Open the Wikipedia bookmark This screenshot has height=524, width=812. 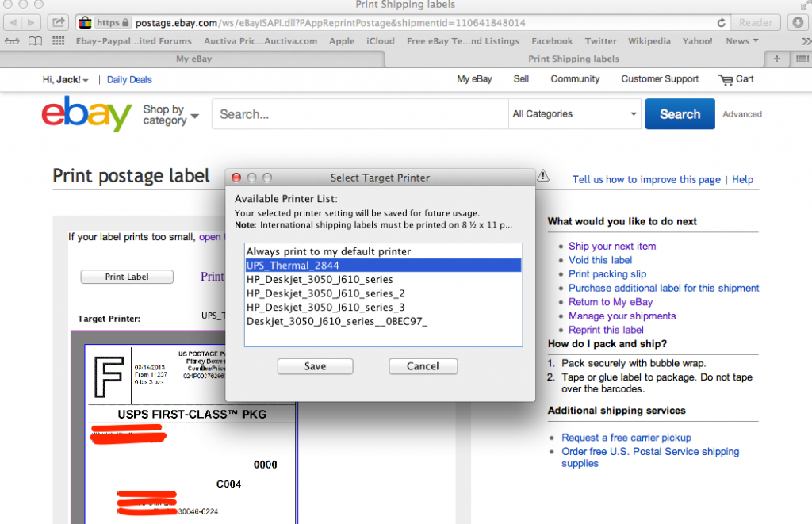click(649, 41)
